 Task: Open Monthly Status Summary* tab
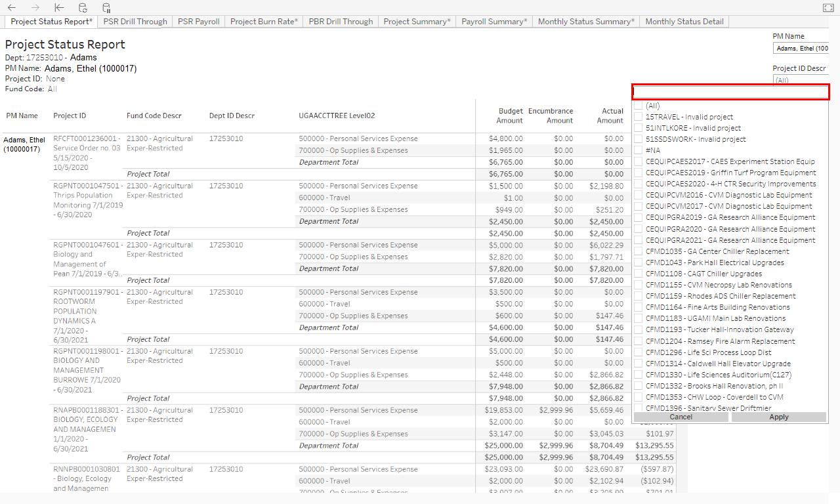pyautogui.click(x=586, y=22)
